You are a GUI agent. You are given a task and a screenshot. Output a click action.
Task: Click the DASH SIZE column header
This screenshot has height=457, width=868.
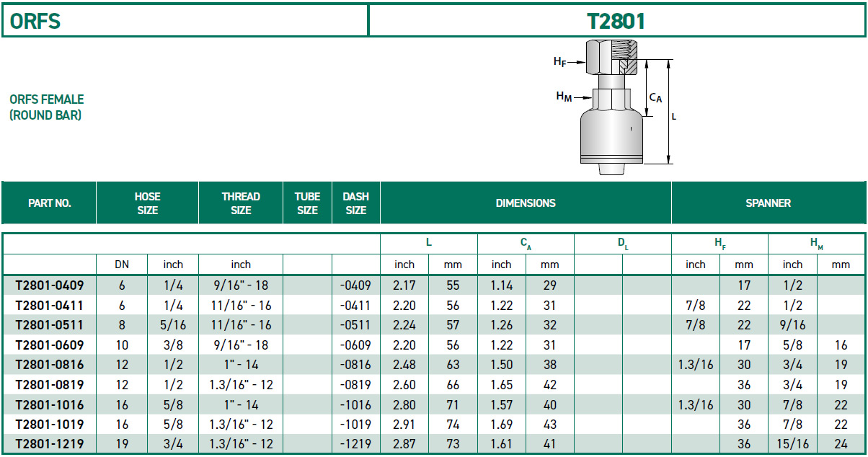[x=355, y=203]
